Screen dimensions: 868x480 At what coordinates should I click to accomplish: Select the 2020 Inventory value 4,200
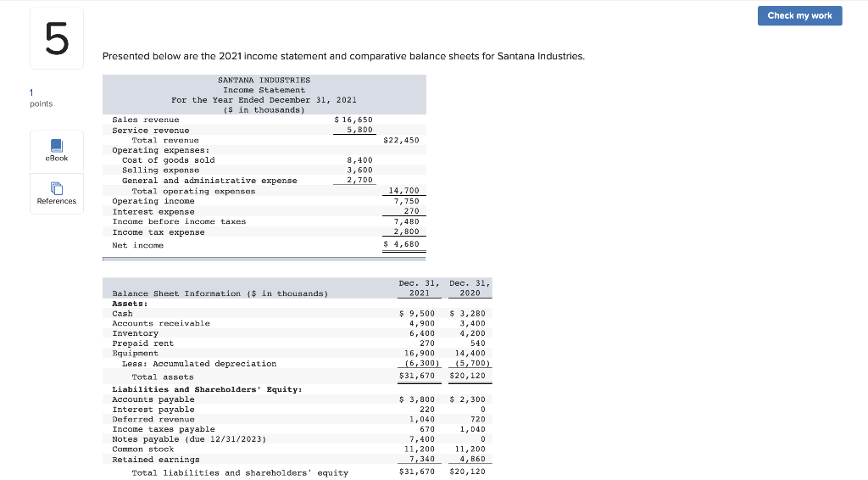[473, 333]
